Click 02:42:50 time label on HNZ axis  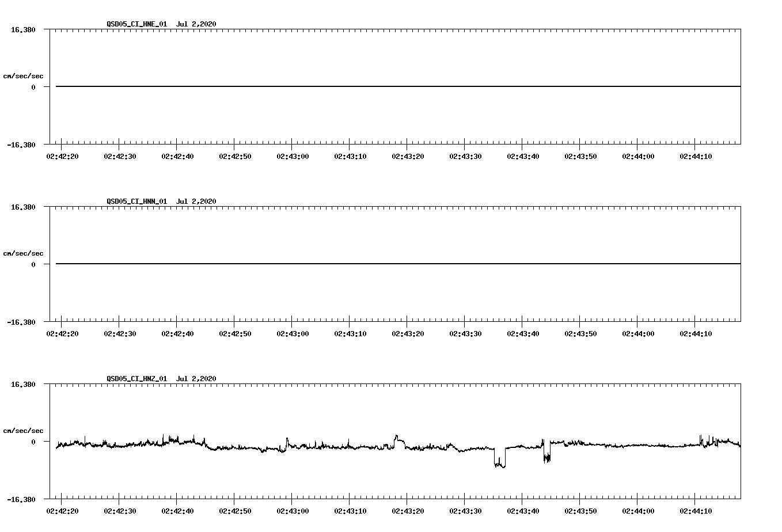click(x=235, y=511)
